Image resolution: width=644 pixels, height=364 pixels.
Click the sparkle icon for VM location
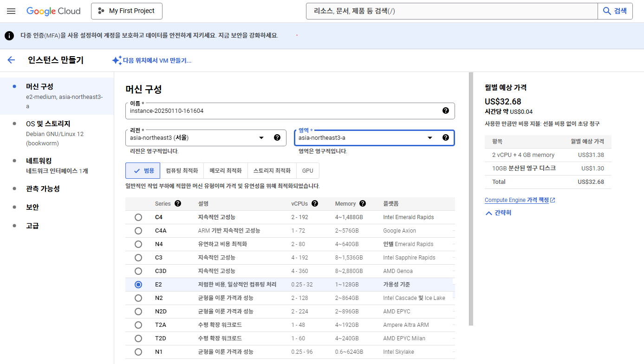[x=117, y=60]
